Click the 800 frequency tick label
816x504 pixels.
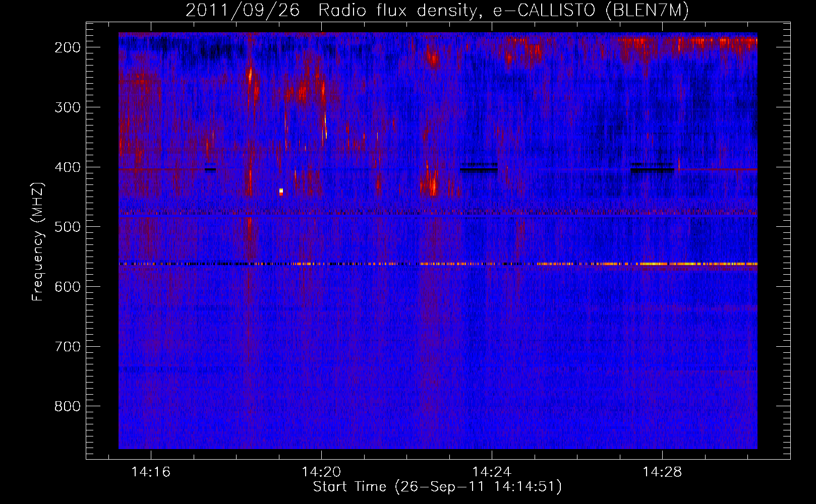point(68,406)
